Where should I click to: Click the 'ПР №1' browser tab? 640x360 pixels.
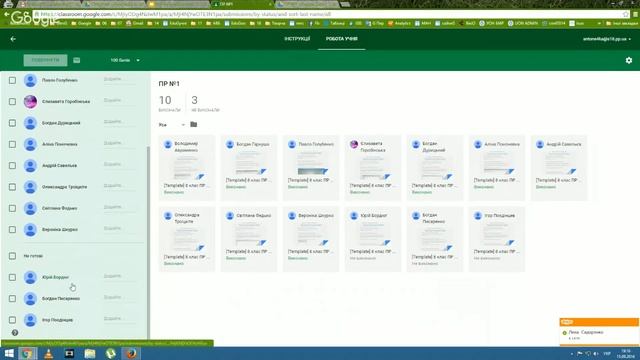tap(242, 4)
